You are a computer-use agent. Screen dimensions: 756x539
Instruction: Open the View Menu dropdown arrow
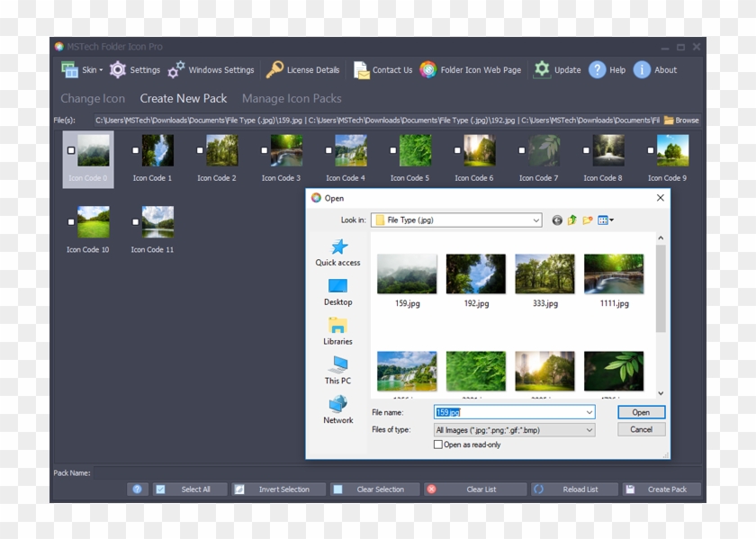613,219
